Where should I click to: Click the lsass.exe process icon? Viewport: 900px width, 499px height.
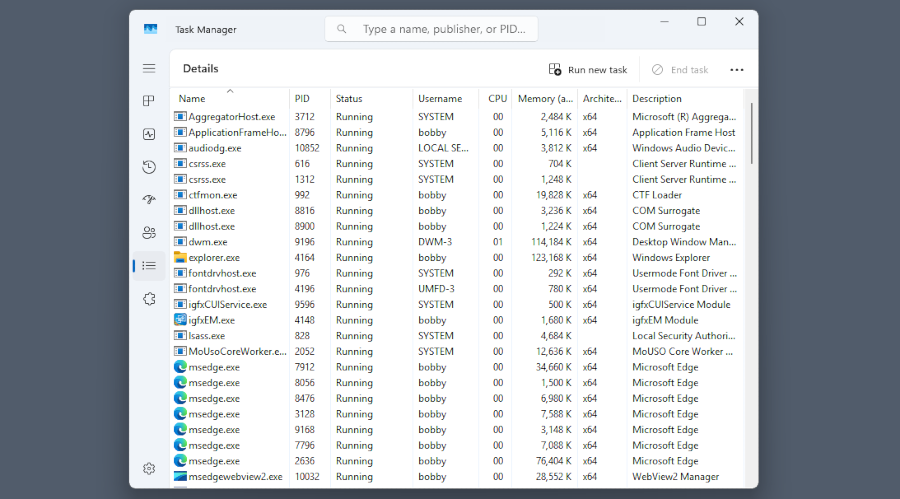[180, 335]
